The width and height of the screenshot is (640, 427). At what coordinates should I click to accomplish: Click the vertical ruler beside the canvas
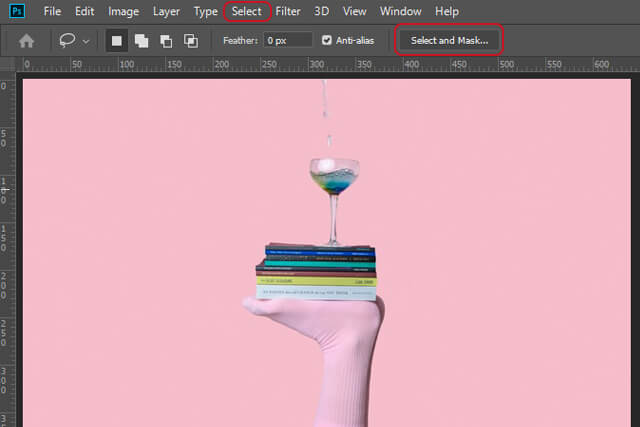click(7, 250)
